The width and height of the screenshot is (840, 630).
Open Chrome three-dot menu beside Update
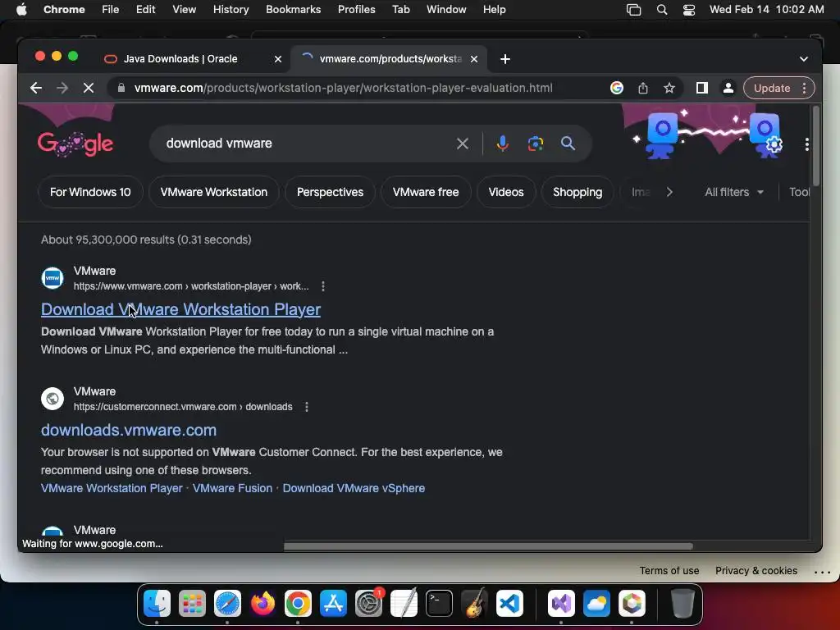click(804, 88)
